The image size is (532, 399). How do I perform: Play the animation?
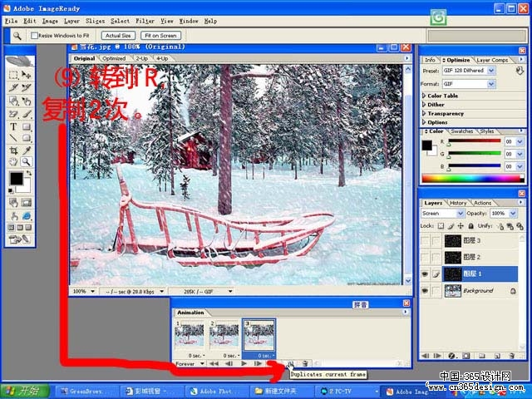244,364
